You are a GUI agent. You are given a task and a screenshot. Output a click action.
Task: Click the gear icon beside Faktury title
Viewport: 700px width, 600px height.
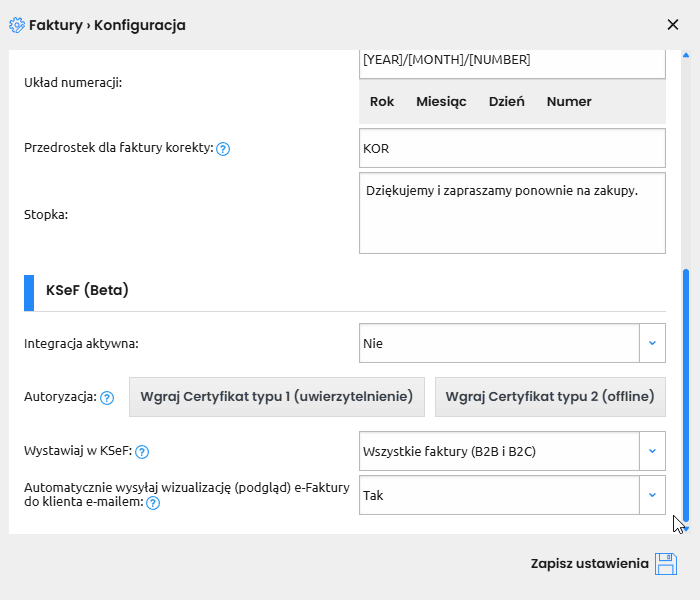(17, 25)
